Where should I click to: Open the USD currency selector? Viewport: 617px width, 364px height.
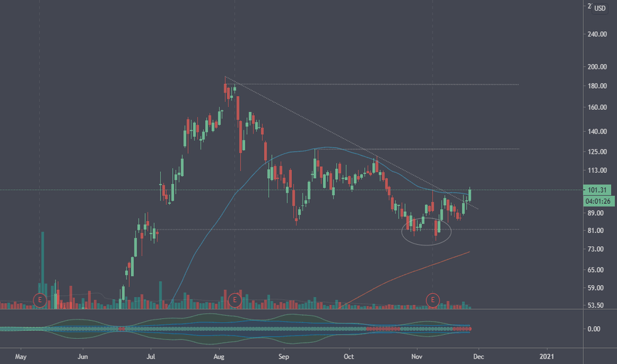pyautogui.click(x=600, y=8)
